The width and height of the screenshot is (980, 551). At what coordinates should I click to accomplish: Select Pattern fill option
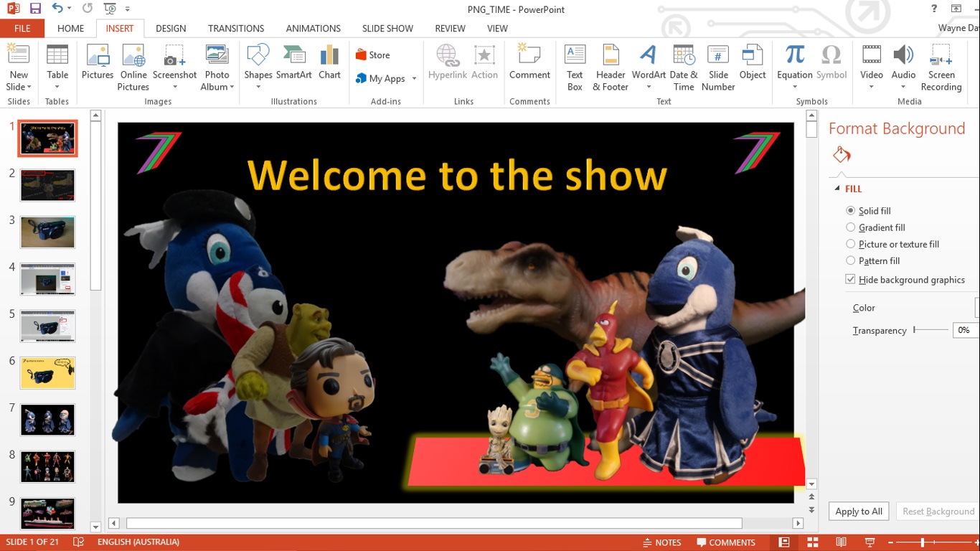tap(873, 260)
